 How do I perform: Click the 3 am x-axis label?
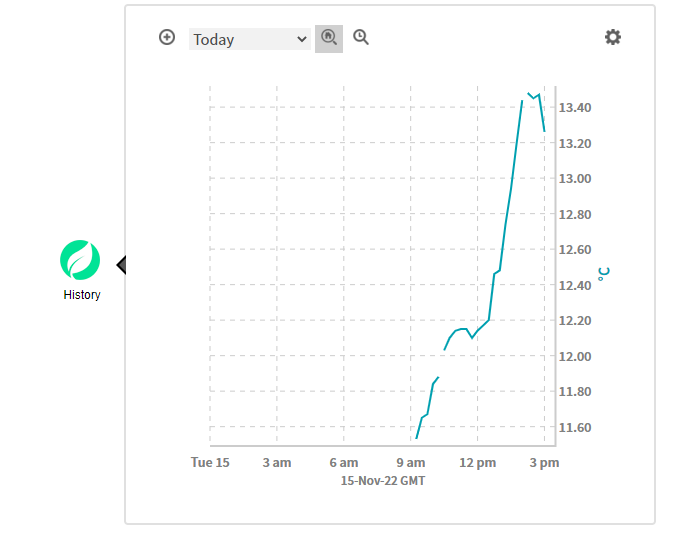(x=277, y=463)
